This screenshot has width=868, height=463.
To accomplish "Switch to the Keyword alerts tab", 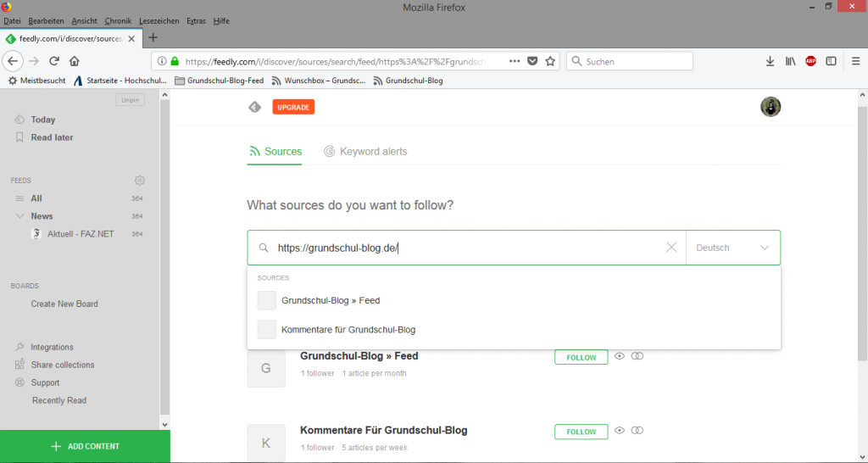I will pyautogui.click(x=365, y=151).
